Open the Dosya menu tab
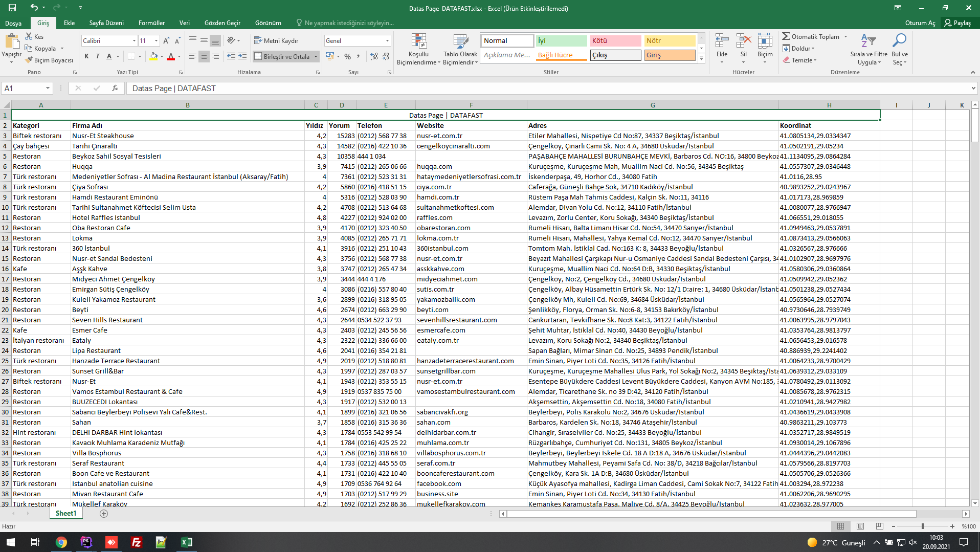The height and width of the screenshot is (552, 980). pyautogui.click(x=13, y=23)
